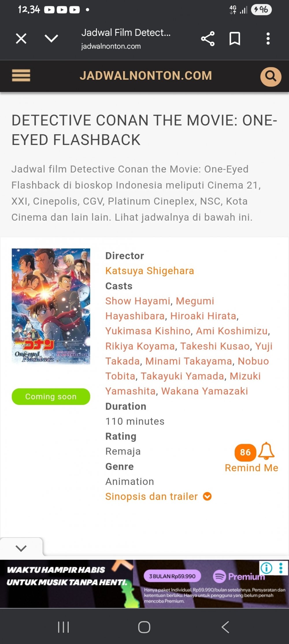The height and width of the screenshot is (644, 289).
Task: Click the JADWALNONTON.COM site title
Action: [146, 76]
